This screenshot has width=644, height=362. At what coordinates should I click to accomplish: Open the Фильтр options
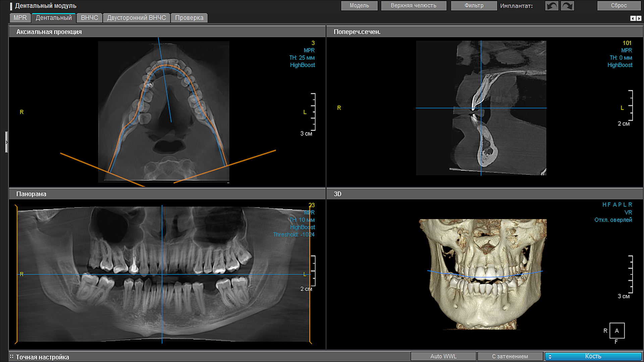[x=474, y=6]
